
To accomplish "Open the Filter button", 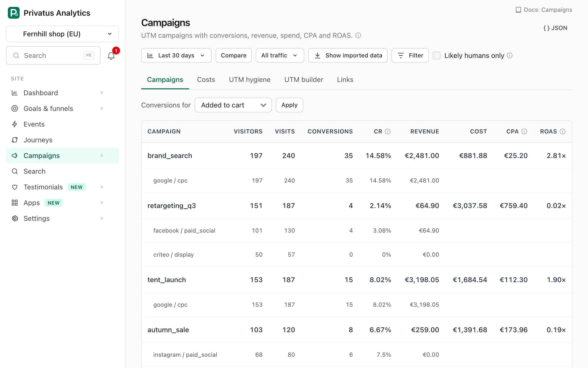I will 410,55.
